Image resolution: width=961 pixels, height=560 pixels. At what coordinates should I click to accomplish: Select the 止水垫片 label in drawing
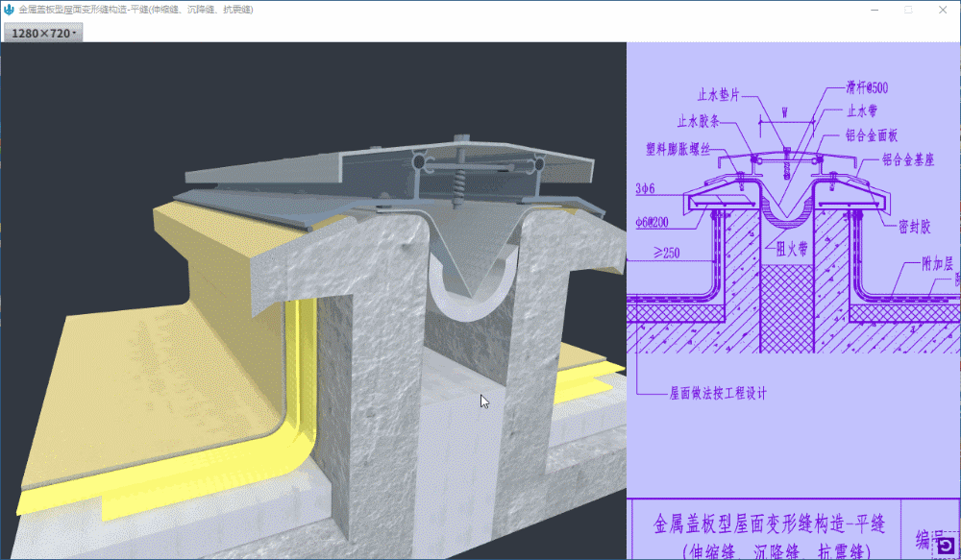[719, 95]
